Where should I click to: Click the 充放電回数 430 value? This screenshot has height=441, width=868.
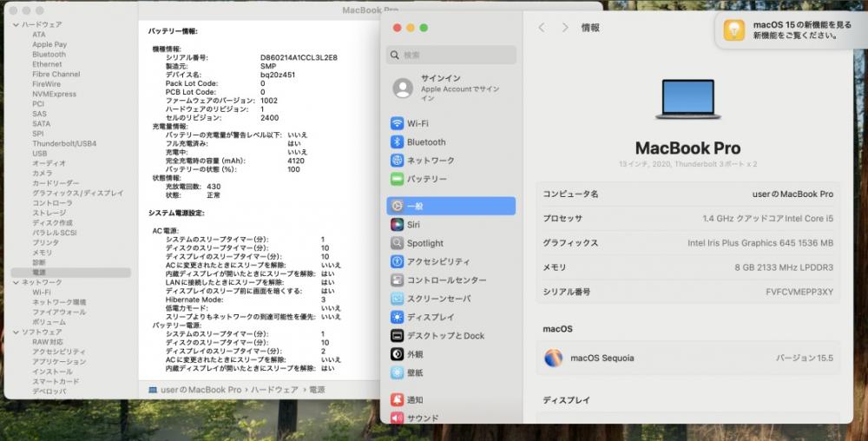pyautogui.click(x=214, y=187)
